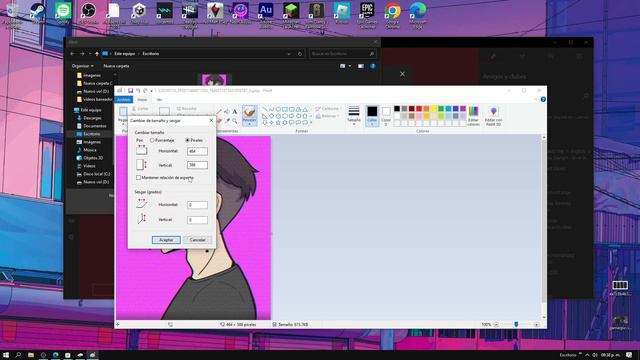
Task: Select the Color 1 box
Action: (372, 116)
